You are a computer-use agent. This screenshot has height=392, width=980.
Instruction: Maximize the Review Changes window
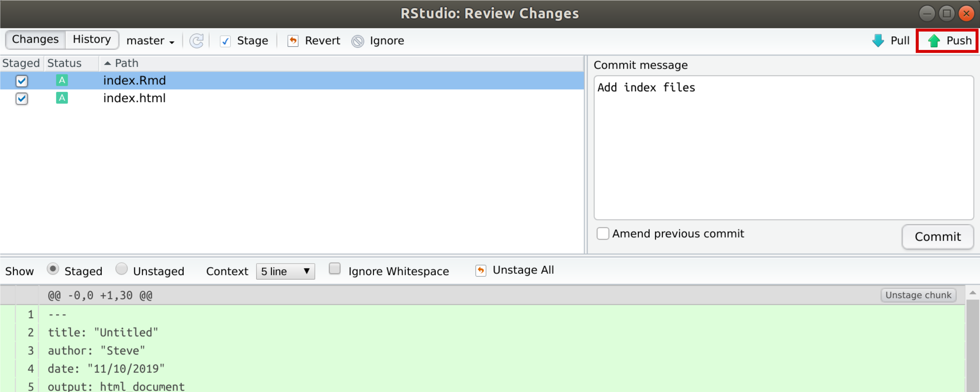(x=946, y=14)
